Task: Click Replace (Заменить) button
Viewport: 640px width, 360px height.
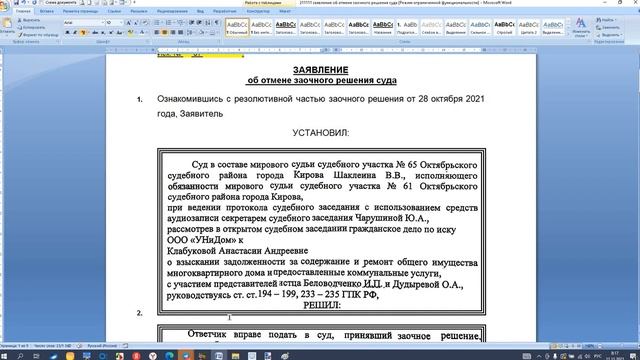Action: [608, 27]
